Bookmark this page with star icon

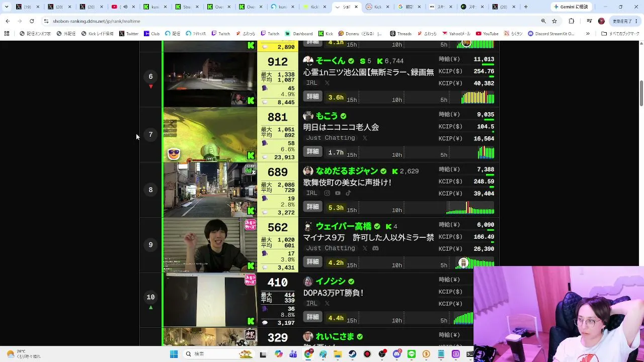[554, 21]
